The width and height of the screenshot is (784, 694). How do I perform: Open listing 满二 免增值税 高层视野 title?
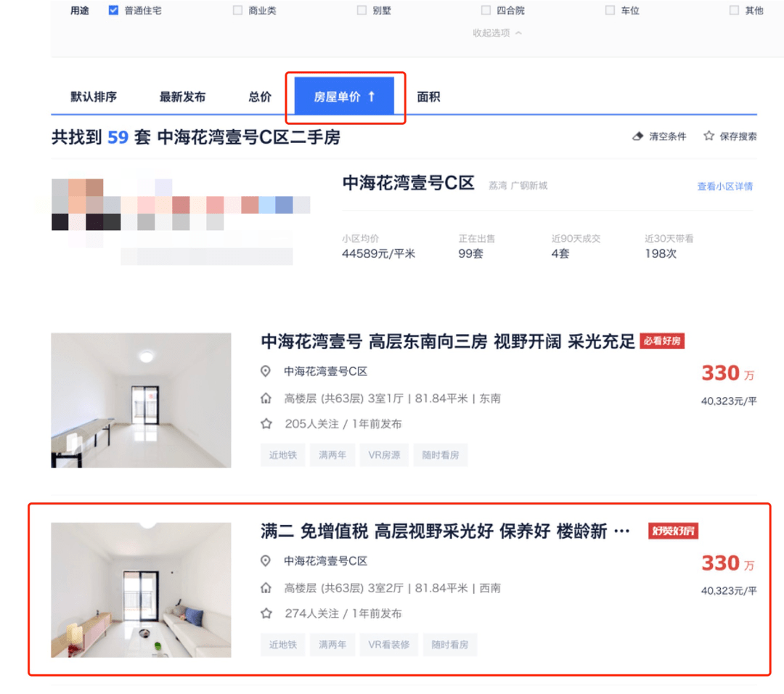coord(445,531)
